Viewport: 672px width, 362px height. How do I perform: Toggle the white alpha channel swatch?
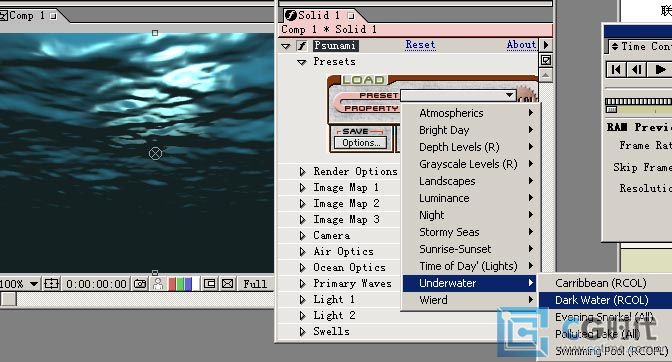pyautogui.click(x=195, y=284)
